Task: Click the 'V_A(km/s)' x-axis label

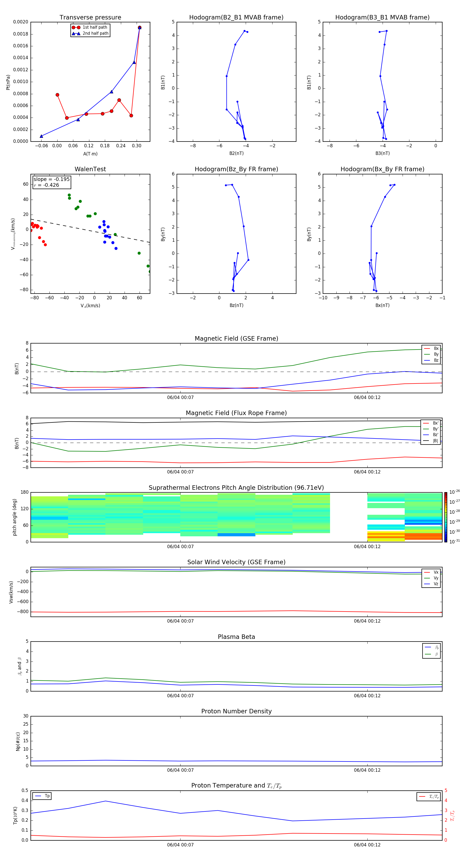Action: pyautogui.click(x=90, y=306)
